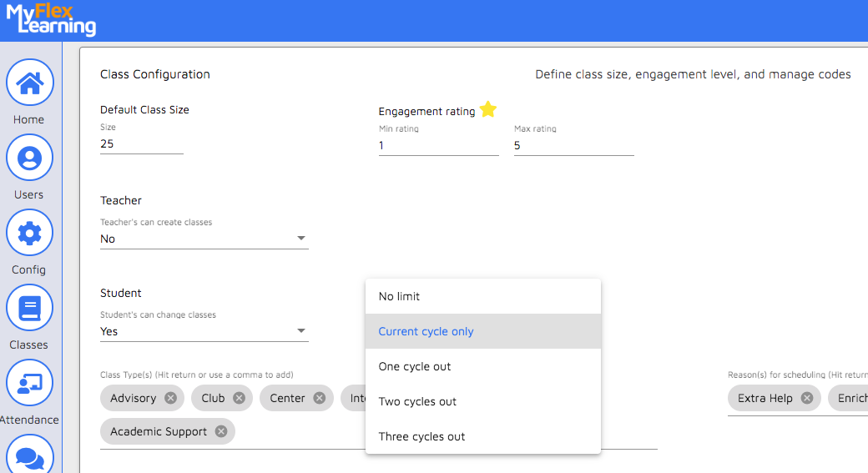Remove the Club class type chip
The width and height of the screenshot is (868, 473).
239,398
